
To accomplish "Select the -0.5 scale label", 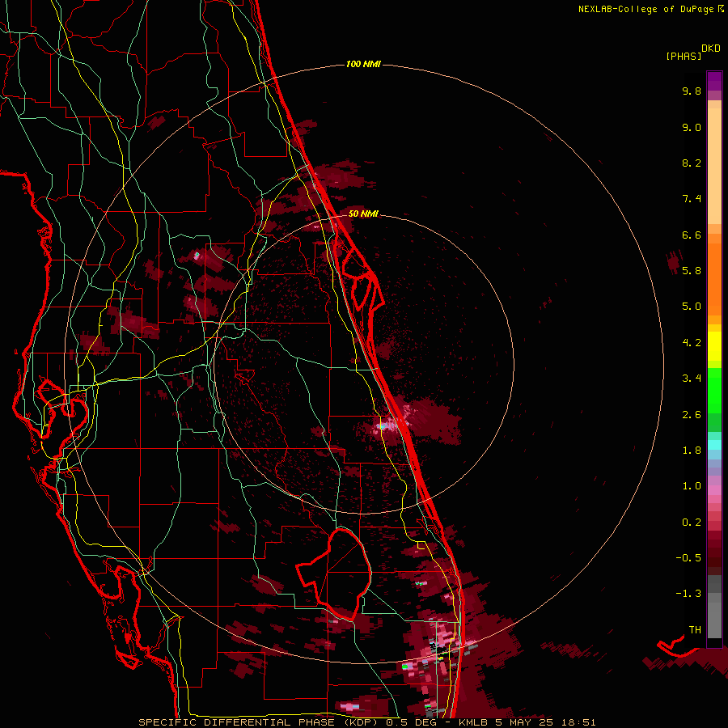I will pyautogui.click(x=688, y=557).
